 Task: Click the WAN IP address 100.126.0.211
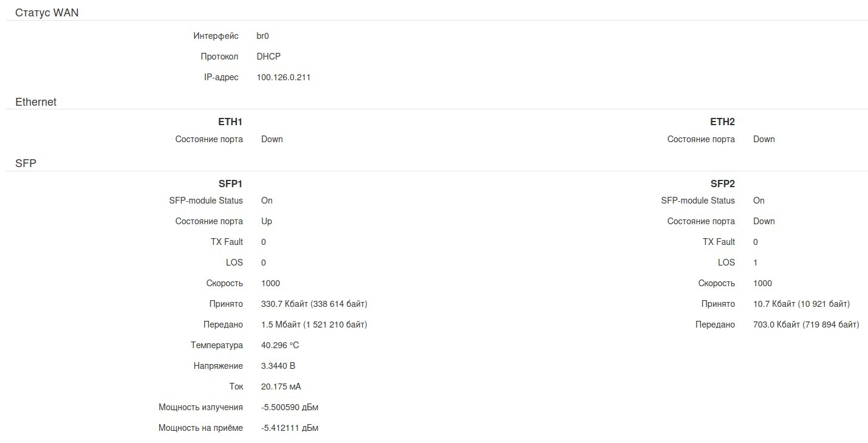pyautogui.click(x=283, y=77)
